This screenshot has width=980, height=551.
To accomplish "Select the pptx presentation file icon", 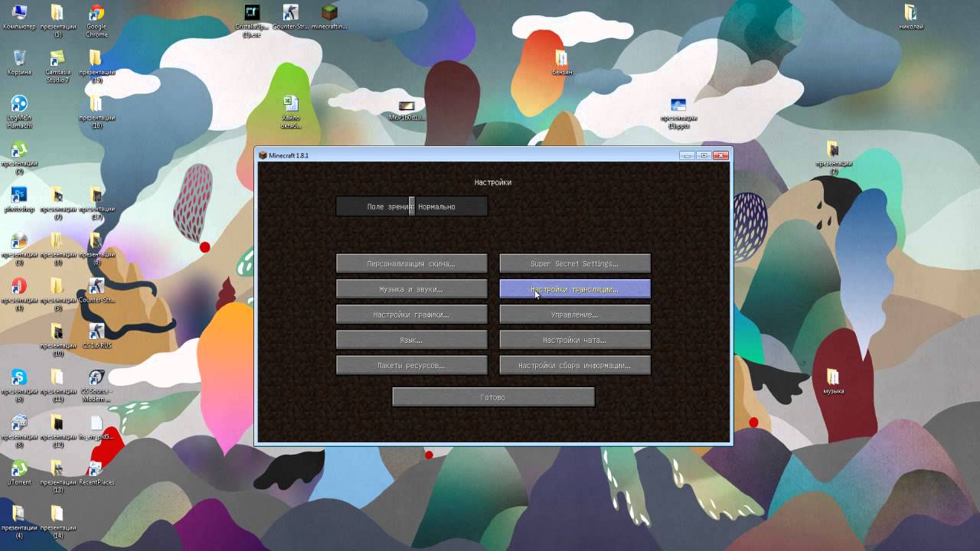I will point(678,112).
